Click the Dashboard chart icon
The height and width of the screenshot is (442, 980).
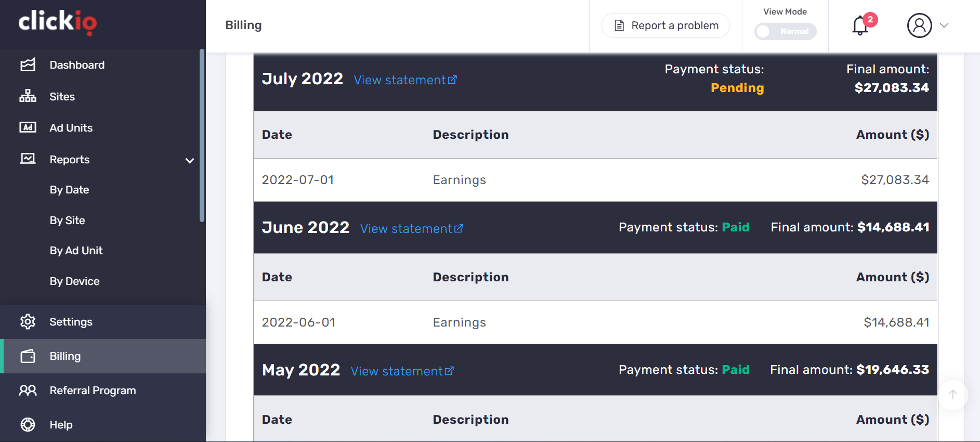(28, 65)
